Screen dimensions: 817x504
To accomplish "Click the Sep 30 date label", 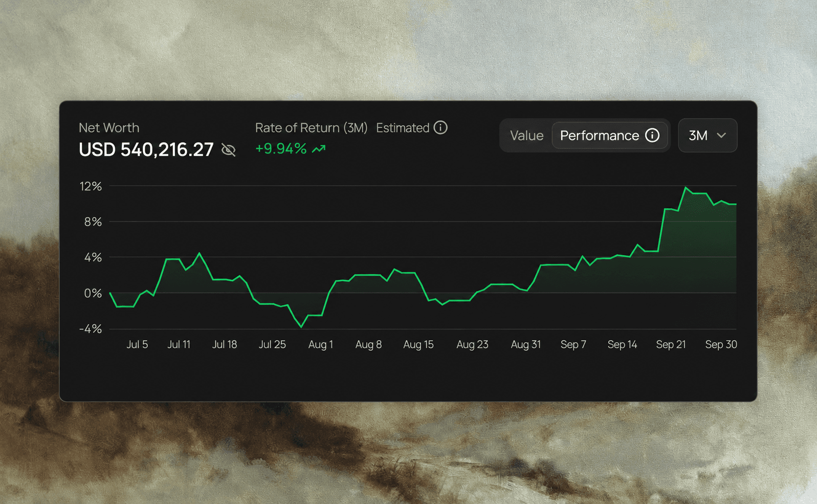I will 721,344.
